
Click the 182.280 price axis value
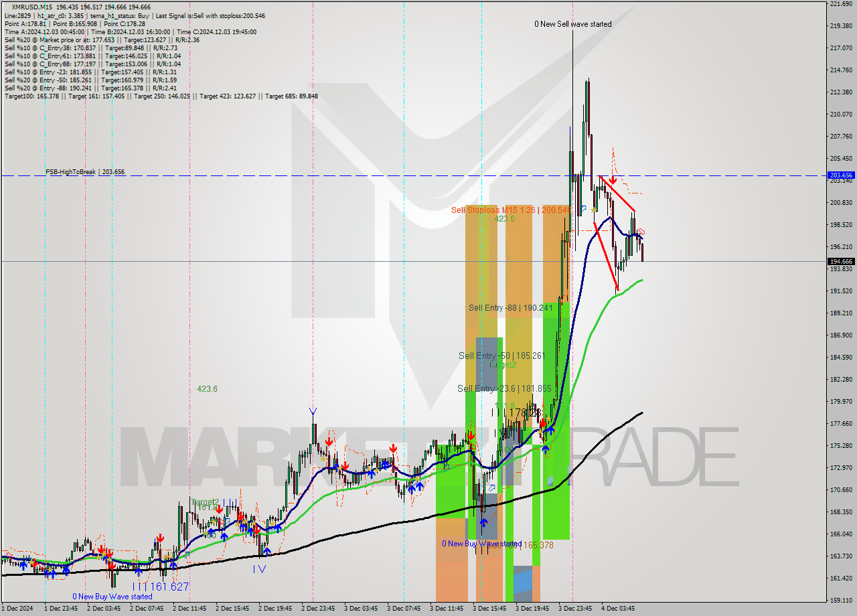(841, 380)
